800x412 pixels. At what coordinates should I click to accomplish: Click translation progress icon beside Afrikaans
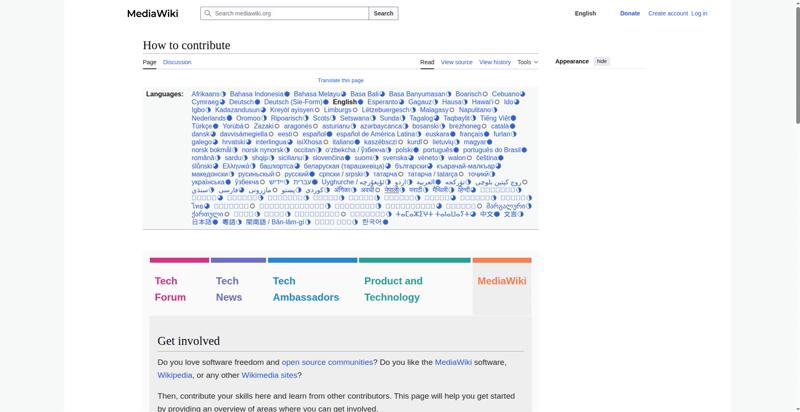[x=223, y=94]
